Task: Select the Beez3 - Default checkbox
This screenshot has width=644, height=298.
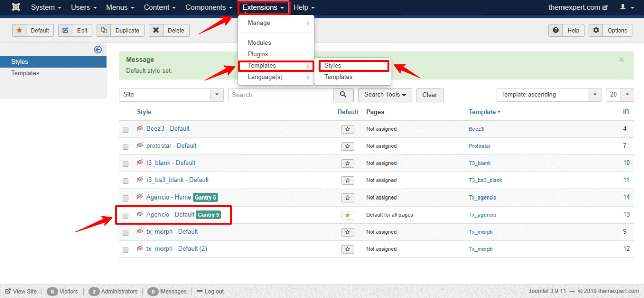Action: click(x=126, y=130)
